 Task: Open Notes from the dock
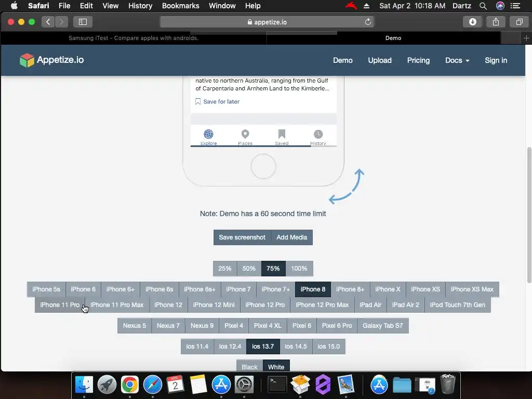point(198,385)
